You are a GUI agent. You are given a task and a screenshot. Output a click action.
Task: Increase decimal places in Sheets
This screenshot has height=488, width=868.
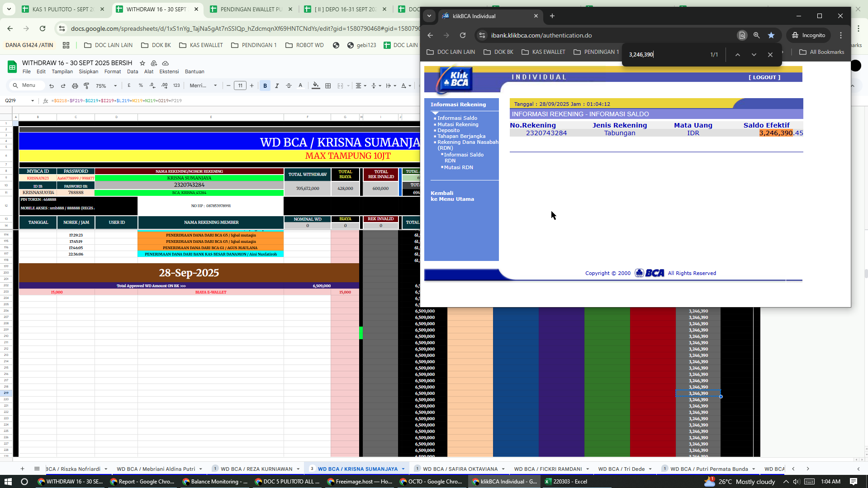point(164,85)
